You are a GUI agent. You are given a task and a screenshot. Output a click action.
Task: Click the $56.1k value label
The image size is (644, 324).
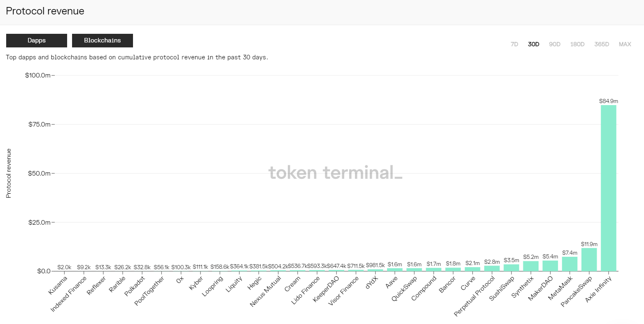(161, 267)
